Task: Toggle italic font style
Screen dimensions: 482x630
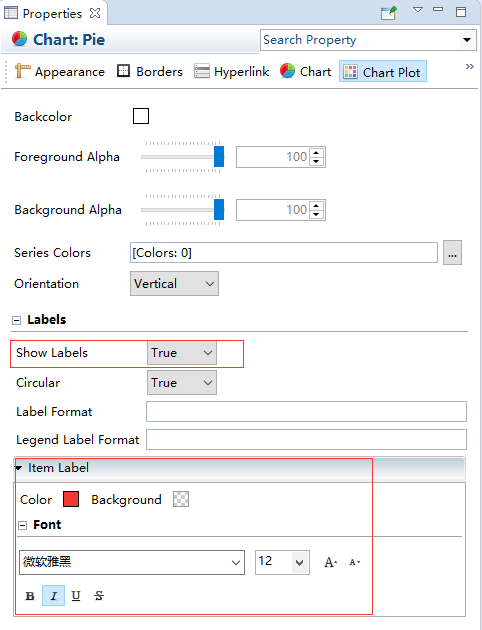Action: pos(53,596)
